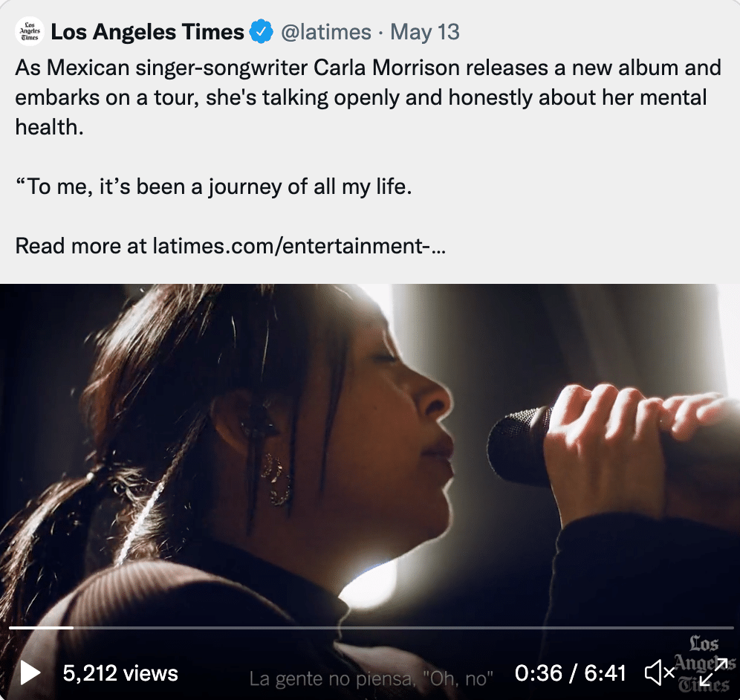
Task: Click the 5,212 views counter
Action: tap(120, 673)
